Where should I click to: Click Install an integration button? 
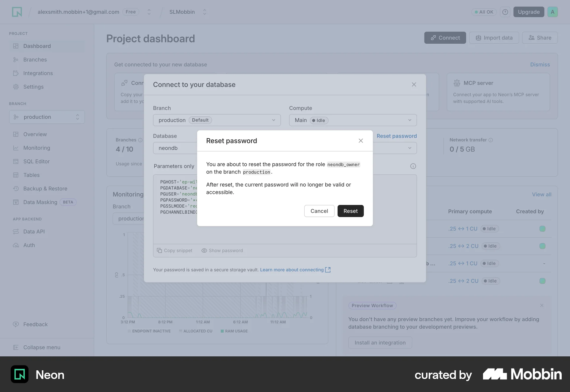pos(380,342)
